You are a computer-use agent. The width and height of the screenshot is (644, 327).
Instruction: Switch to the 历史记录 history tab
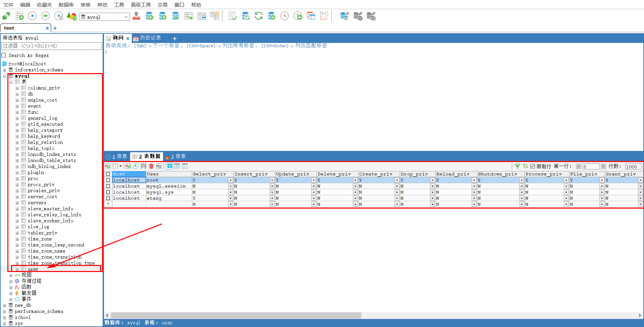click(x=147, y=38)
